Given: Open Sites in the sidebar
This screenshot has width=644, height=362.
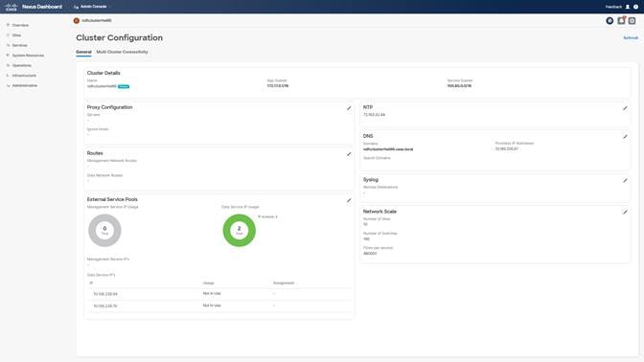Looking at the screenshot, I should pos(16,35).
